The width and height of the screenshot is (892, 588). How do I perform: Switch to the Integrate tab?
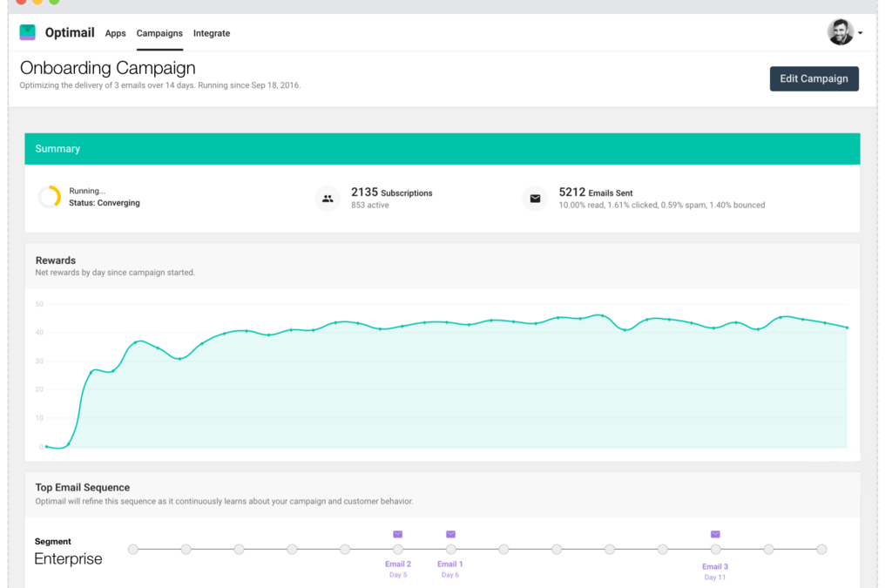[212, 33]
